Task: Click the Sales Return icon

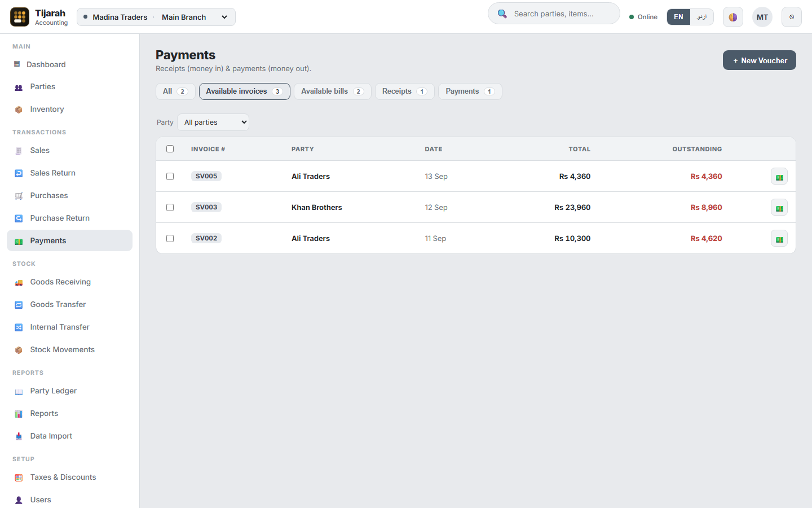Action: click(x=19, y=173)
